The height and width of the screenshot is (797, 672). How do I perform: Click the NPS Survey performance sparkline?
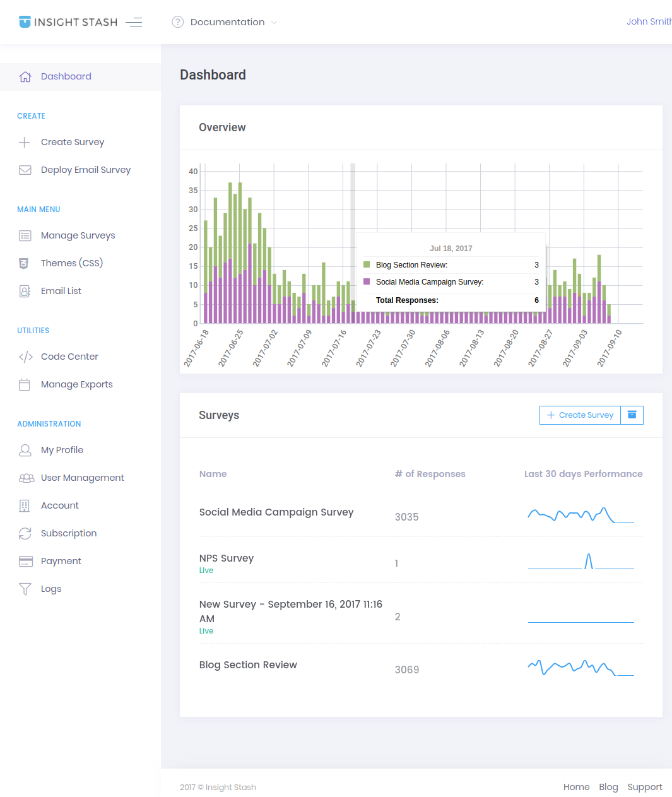coord(581,561)
